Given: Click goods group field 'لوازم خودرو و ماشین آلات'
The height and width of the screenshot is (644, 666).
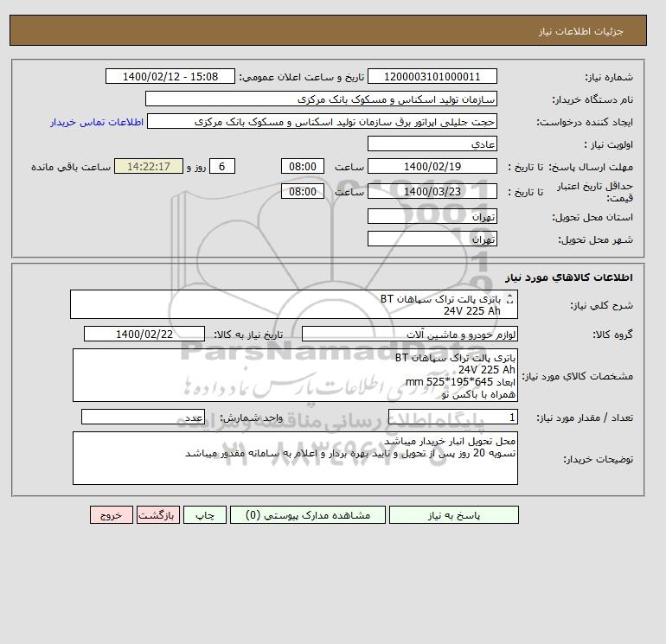Looking at the screenshot, I should 409,334.
